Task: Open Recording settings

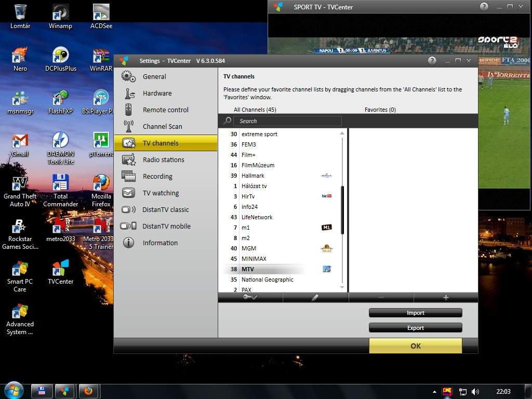Action: tap(166, 177)
